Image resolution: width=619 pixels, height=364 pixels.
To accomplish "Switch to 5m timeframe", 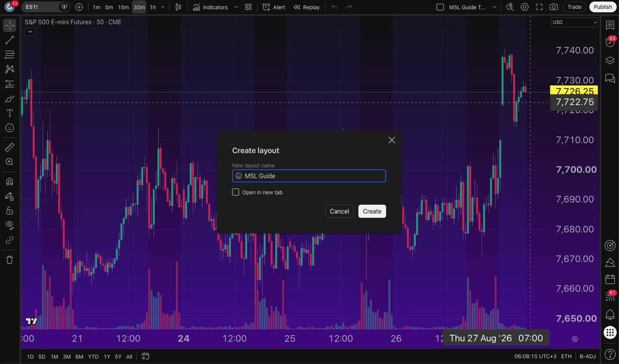I will pos(109,7).
